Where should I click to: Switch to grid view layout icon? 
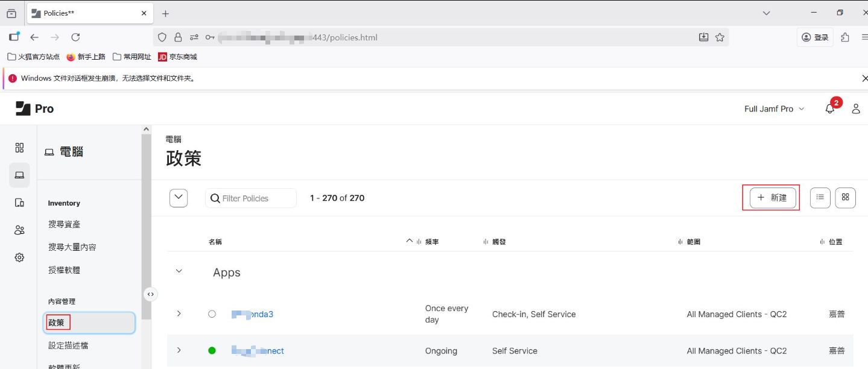(845, 198)
